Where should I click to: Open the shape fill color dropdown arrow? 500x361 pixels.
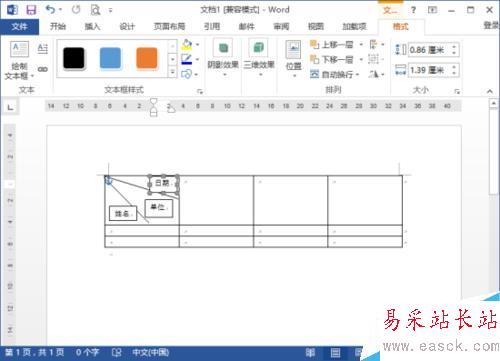coord(197,45)
